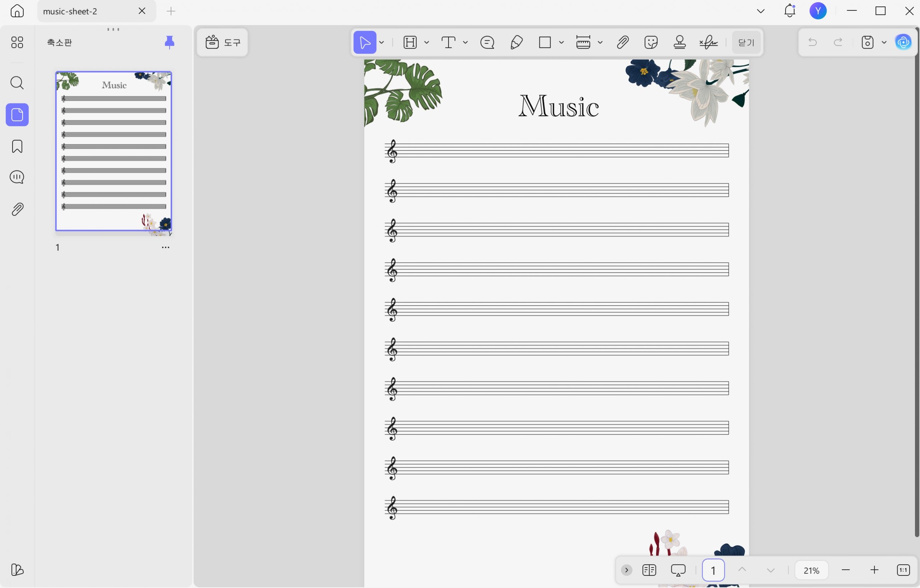
Task: Open the attachments panel in sidebar
Action: click(17, 210)
